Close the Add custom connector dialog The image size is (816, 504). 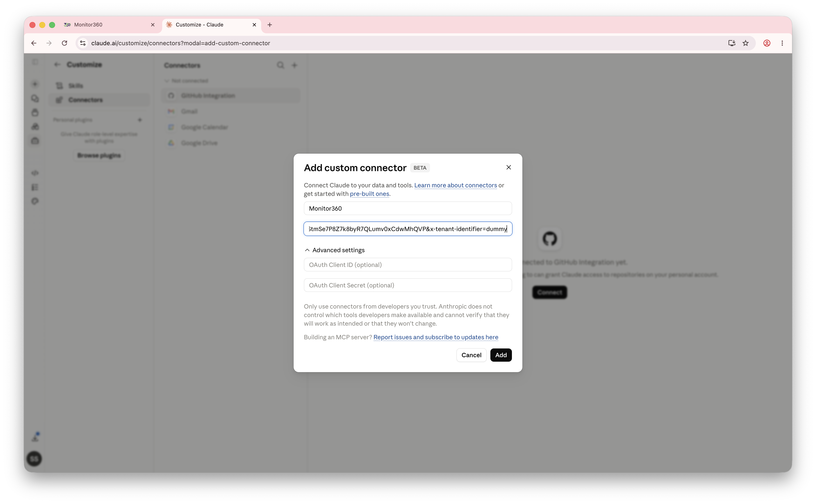[508, 167]
